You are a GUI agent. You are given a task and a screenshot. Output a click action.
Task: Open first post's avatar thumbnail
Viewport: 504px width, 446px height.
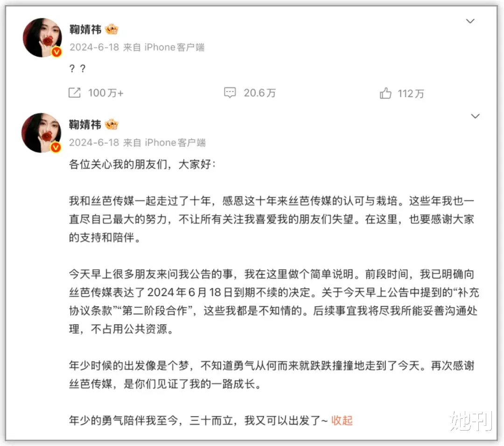(42, 38)
